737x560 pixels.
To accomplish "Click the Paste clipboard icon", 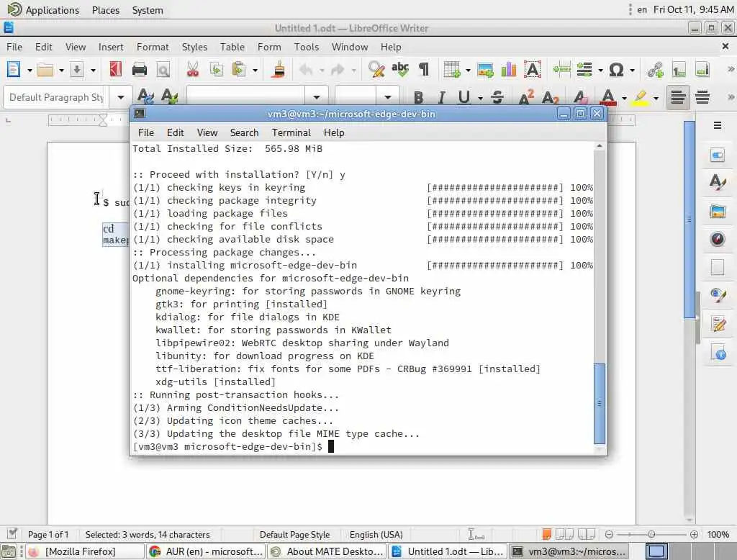I will coord(239,70).
